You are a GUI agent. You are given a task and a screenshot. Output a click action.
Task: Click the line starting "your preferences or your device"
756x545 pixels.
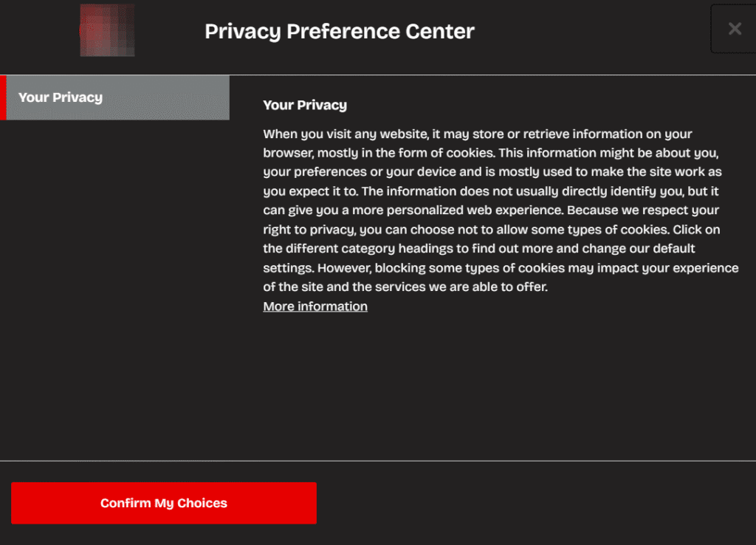pos(492,172)
